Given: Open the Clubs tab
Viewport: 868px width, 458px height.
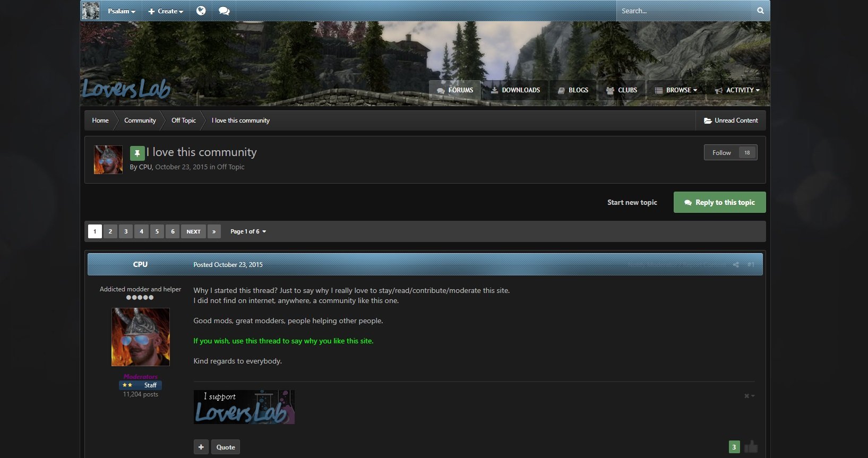Looking at the screenshot, I should click(x=622, y=90).
